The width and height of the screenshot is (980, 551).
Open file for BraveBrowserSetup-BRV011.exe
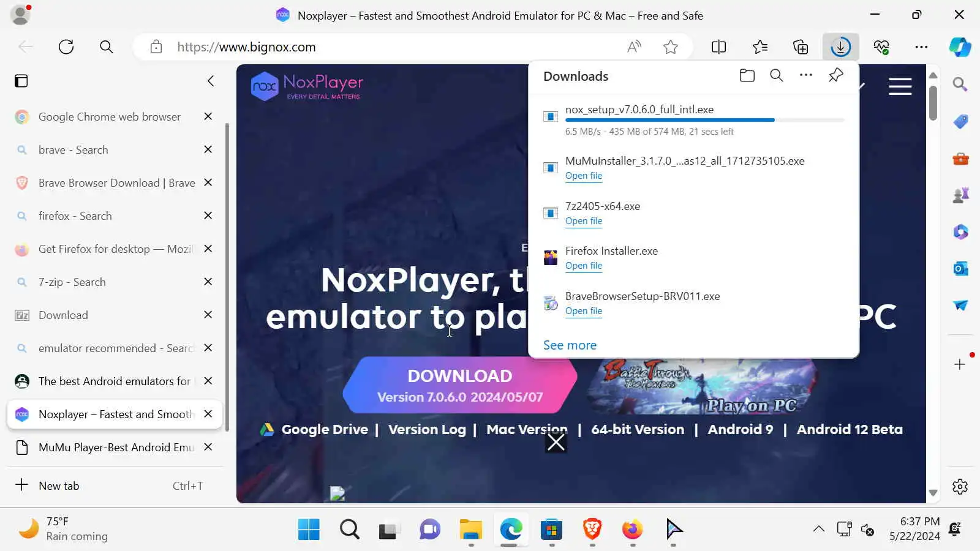point(584,311)
